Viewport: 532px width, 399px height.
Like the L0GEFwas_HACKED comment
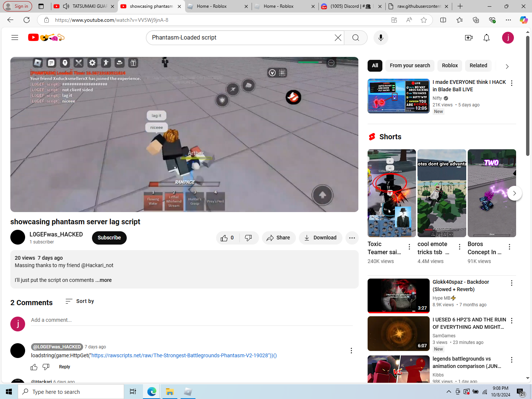34,367
